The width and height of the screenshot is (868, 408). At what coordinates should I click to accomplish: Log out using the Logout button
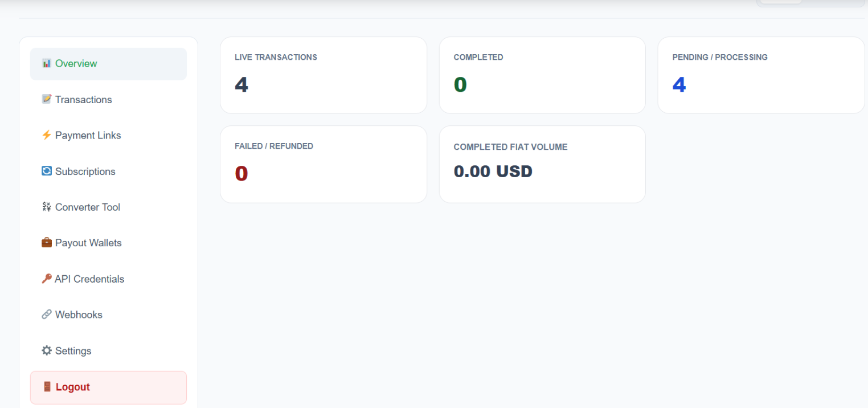pos(108,387)
